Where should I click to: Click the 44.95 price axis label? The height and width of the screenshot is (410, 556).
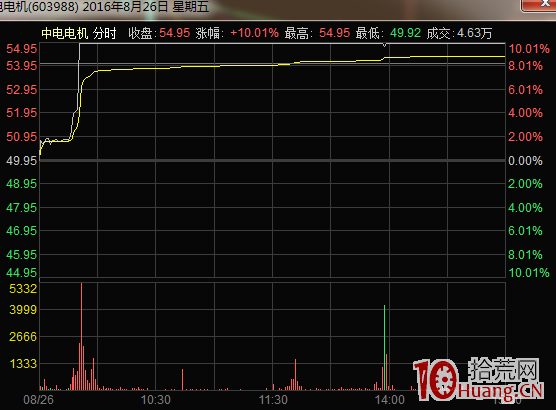pos(22,273)
